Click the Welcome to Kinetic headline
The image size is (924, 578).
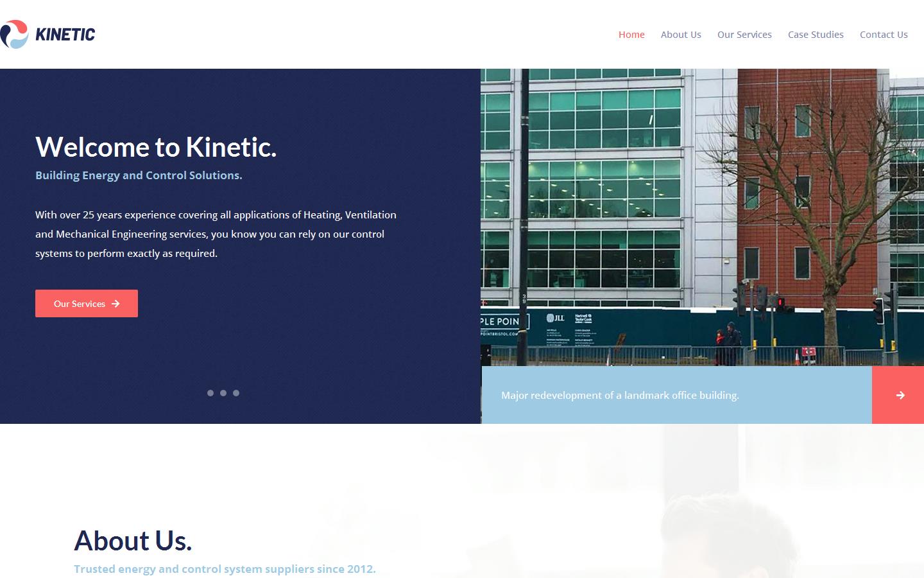click(x=156, y=147)
